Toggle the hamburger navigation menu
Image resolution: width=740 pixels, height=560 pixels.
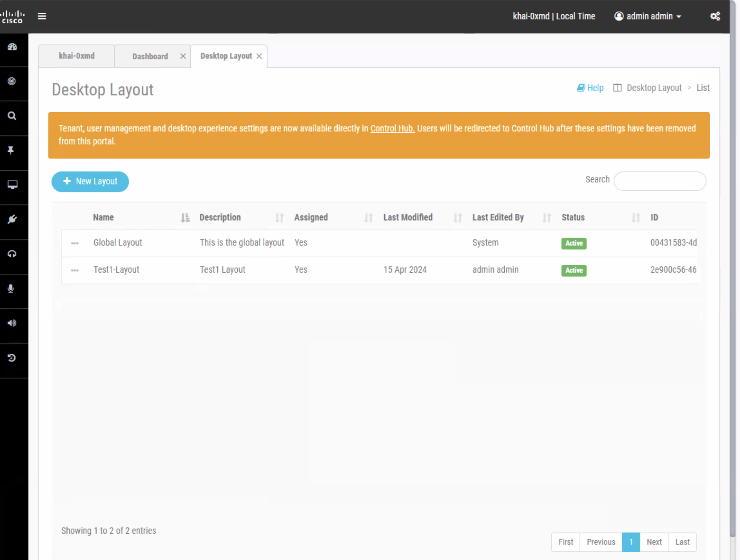42,16
